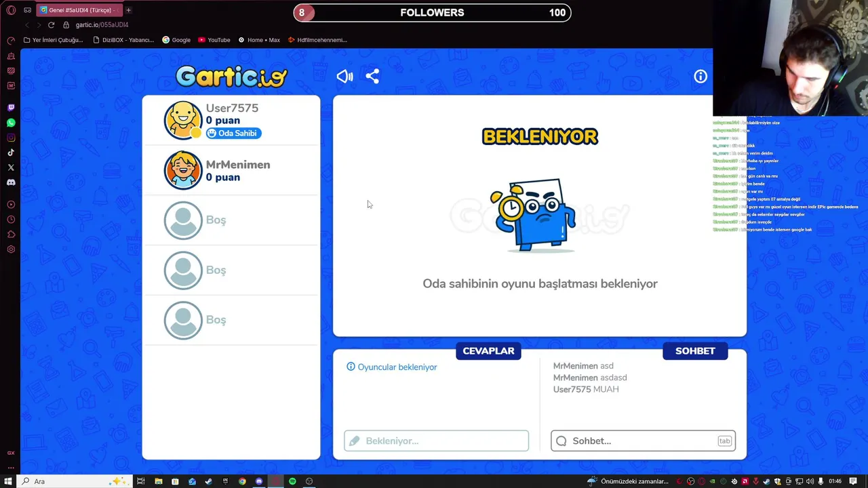The width and height of the screenshot is (868, 488).
Task: Select the MrMenimen player row
Action: (x=231, y=170)
